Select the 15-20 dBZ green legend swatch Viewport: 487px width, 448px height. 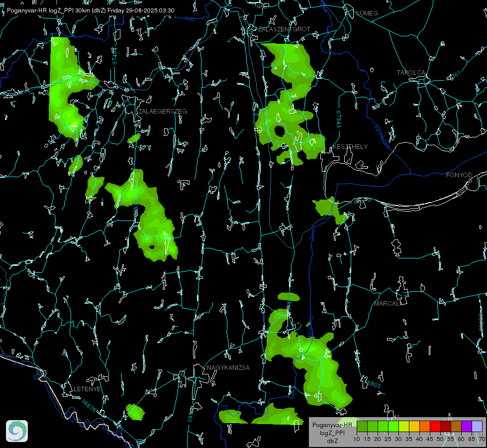click(x=373, y=426)
